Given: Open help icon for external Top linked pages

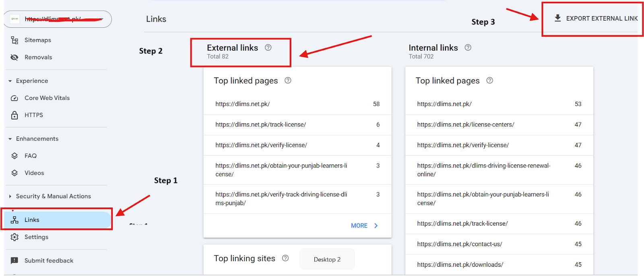Looking at the screenshot, I should tap(288, 81).
